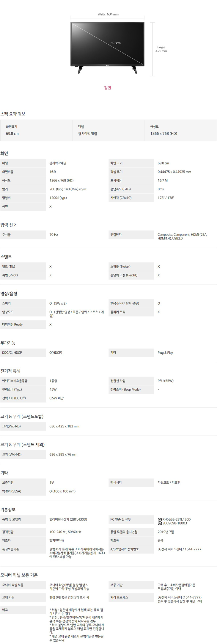This screenshot has height=644, width=217.
Task: Click the 텔레비전수상기 (28TL430D) model name
Action: pyautogui.click(x=68, y=519)
